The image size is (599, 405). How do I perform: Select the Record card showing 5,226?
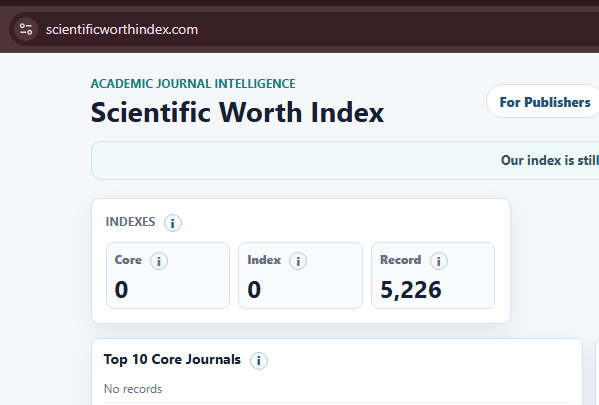433,275
